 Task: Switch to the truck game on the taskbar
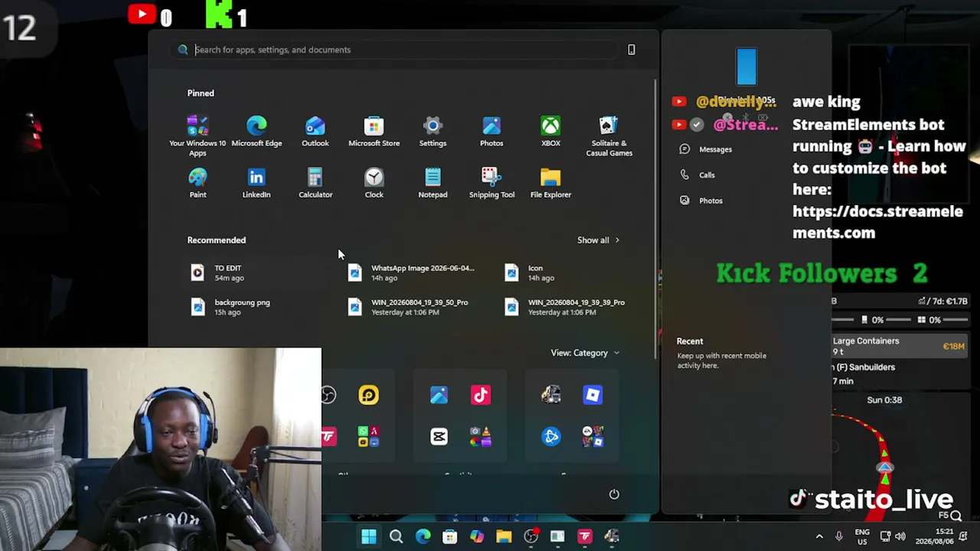(x=612, y=536)
